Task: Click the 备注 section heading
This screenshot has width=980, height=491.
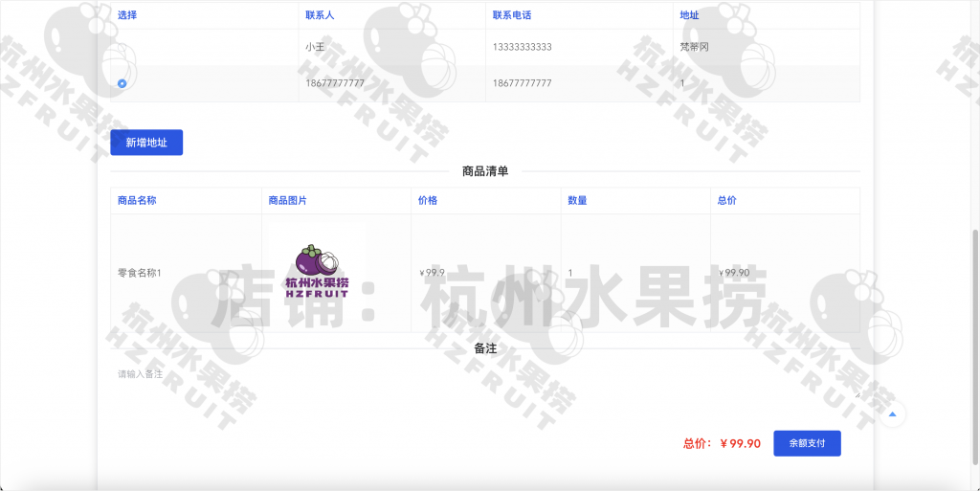Action: coord(485,348)
